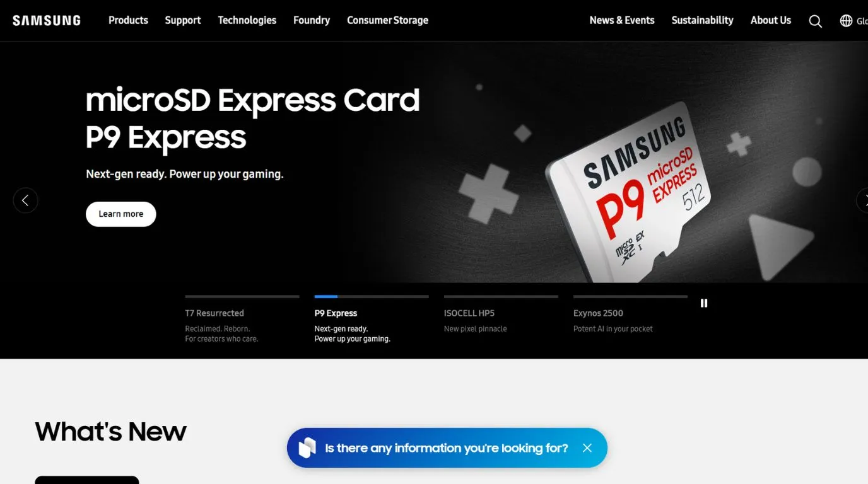
Task: Open the Sustainability page
Action: coord(702,20)
